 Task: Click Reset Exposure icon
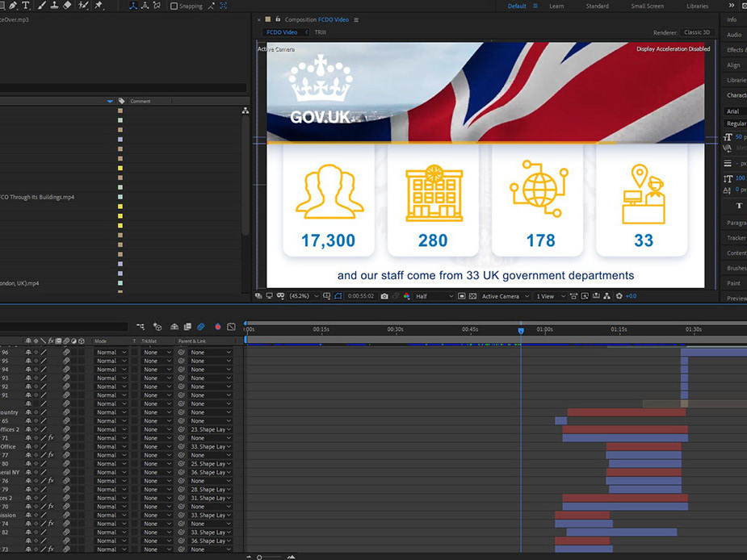coord(619,296)
